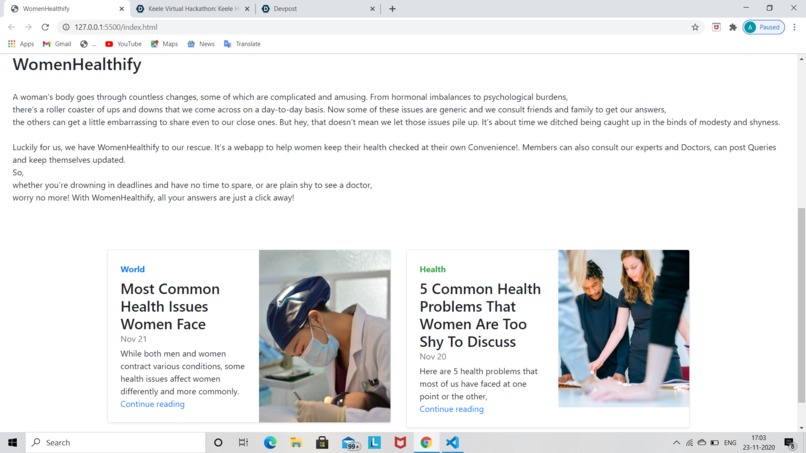Click the masked doctor thumbnail image
Viewport: 806px width, 453px height.
coord(324,336)
